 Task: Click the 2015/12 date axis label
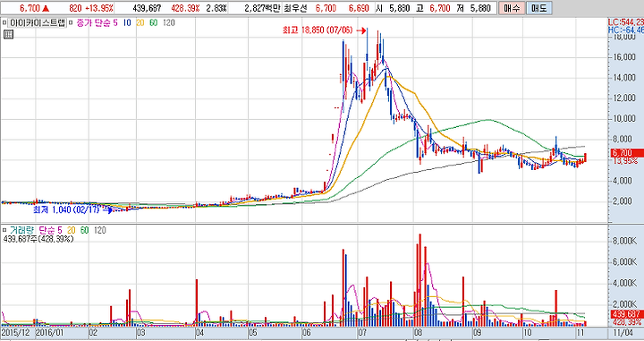15,332
